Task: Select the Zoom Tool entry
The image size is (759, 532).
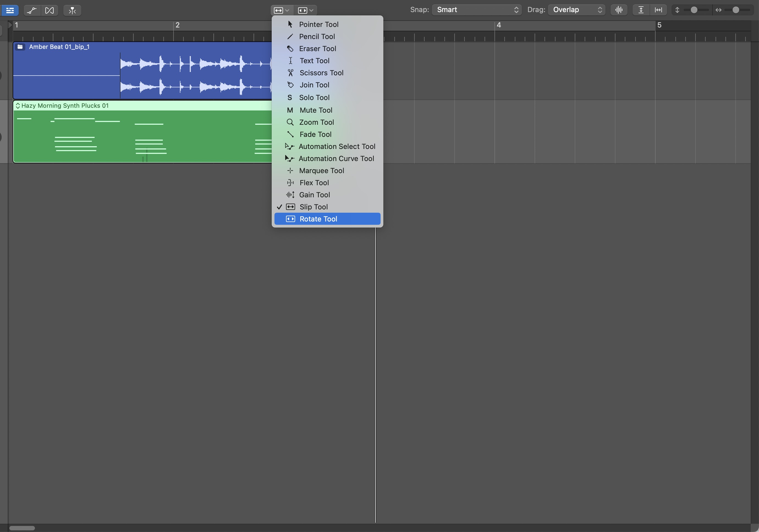Action: (327, 123)
